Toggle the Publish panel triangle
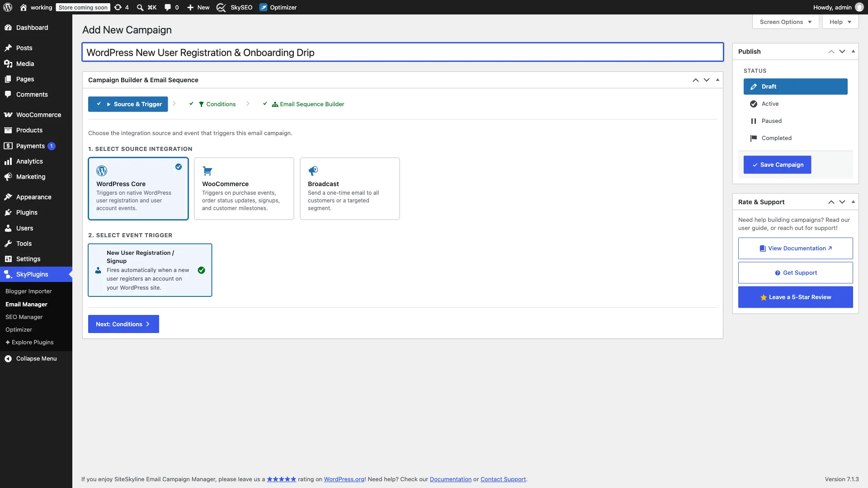 (x=853, y=52)
